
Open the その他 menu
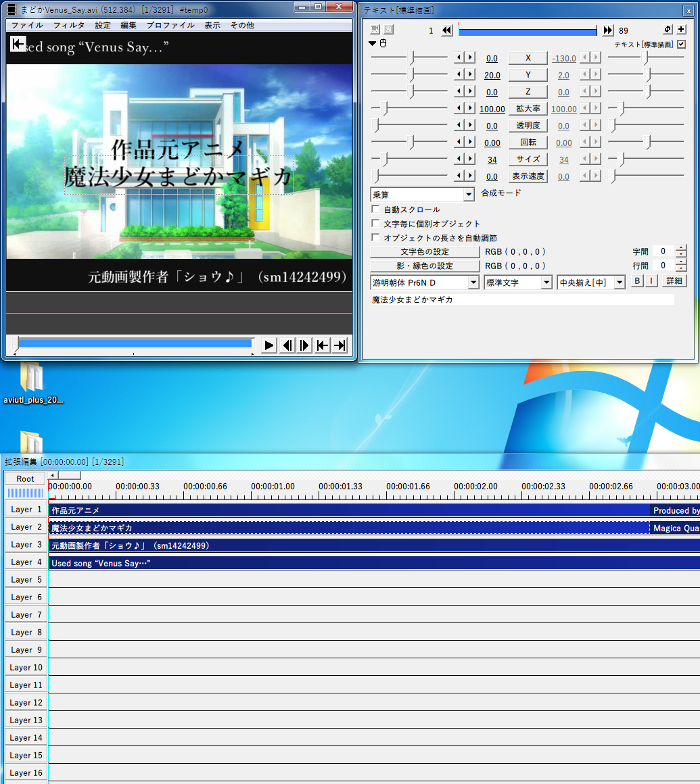(x=242, y=25)
